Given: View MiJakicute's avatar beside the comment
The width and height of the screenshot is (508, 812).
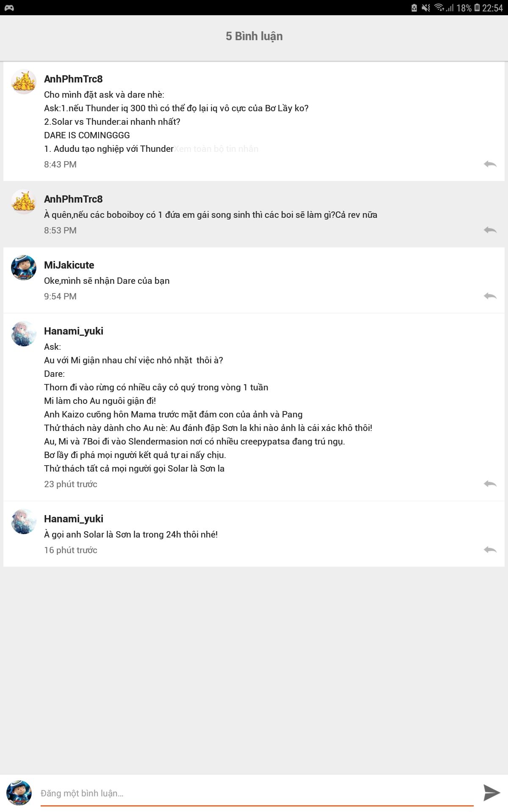Looking at the screenshot, I should click(x=23, y=268).
